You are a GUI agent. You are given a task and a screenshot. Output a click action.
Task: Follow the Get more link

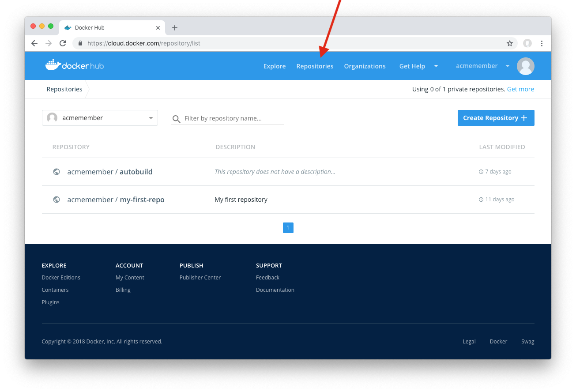[520, 89]
